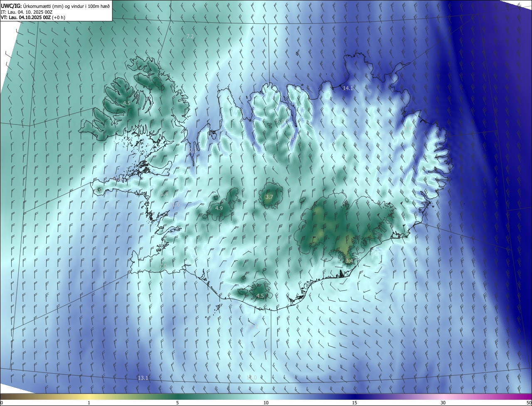Click the "11.6" value in west Iceland
Screen dimensions: 532x406
[x=175, y=205]
